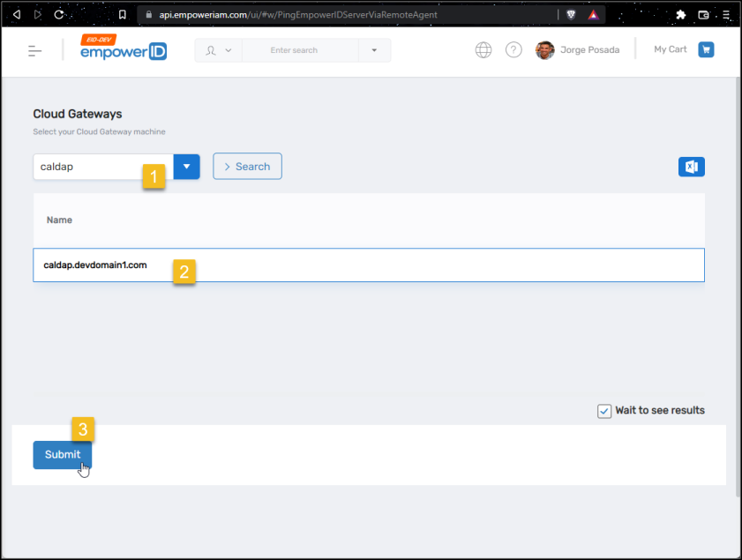The height and width of the screenshot is (560, 742).
Task: Click the Brave shields icon
Action: [x=573, y=14]
